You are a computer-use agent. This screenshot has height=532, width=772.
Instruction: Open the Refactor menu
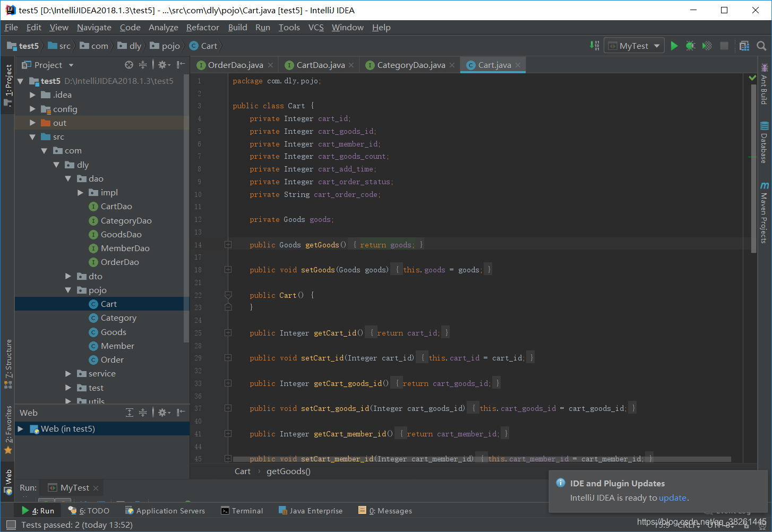202,27
